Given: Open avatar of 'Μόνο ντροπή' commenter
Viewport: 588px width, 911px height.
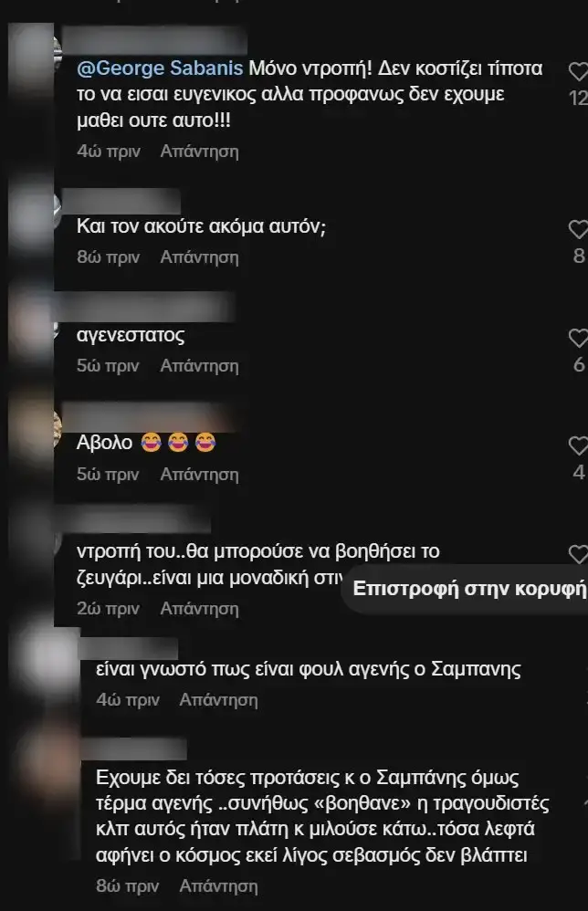Looking at the screenshot, I should coord(34,55).
